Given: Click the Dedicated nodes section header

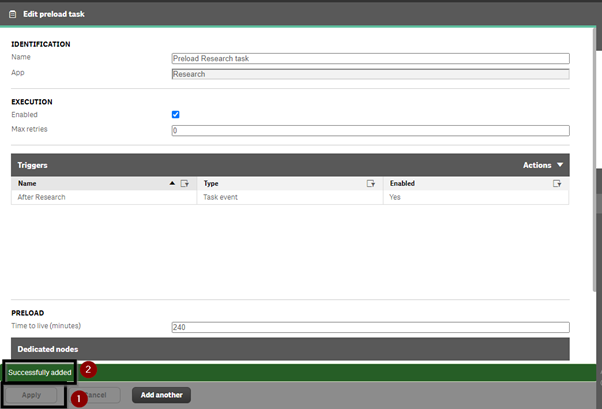Looking at the screenshot, I should (x=290, y=349).
